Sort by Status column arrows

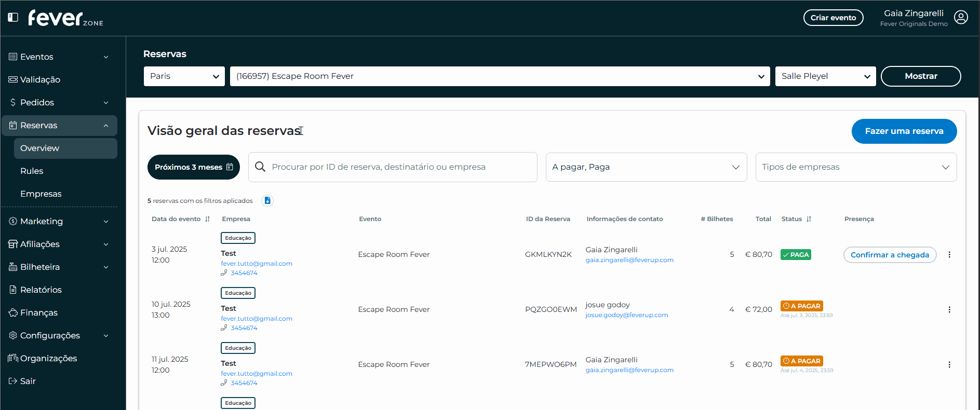[809, 219]
